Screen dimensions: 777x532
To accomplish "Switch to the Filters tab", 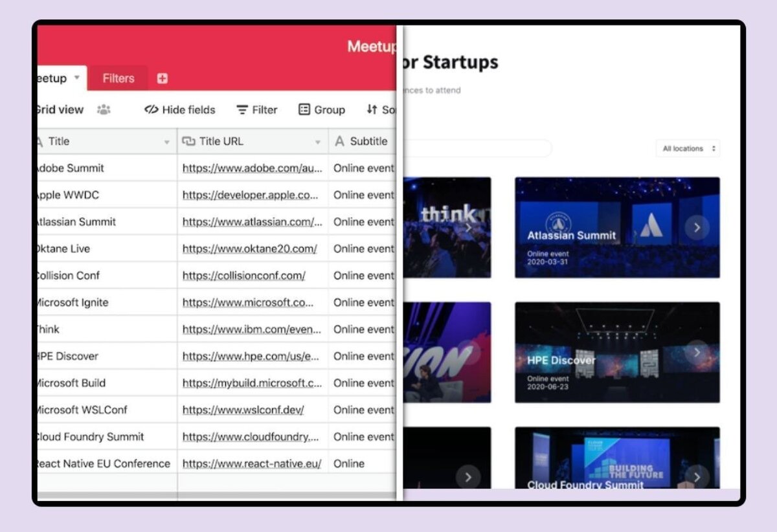I will 118,78.
